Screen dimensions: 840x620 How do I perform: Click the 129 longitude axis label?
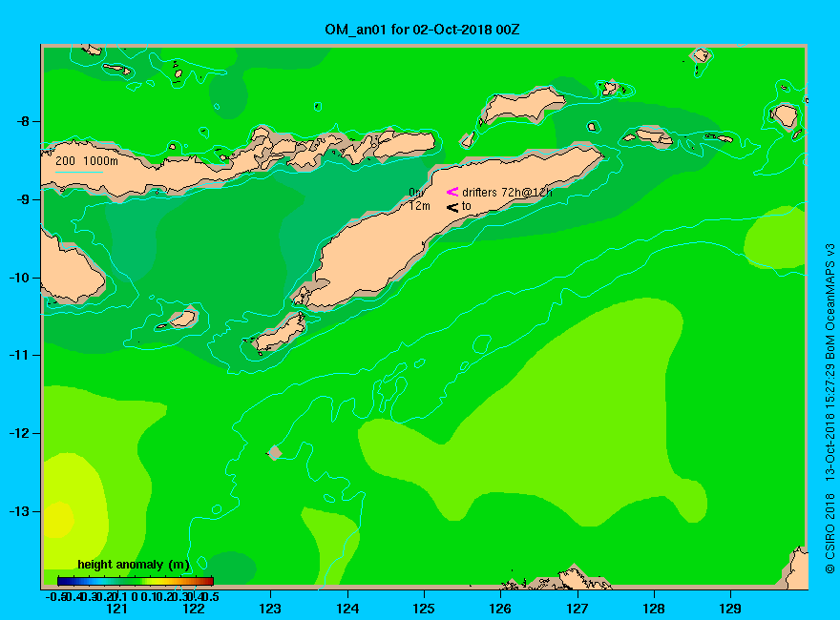click(731, 609)
